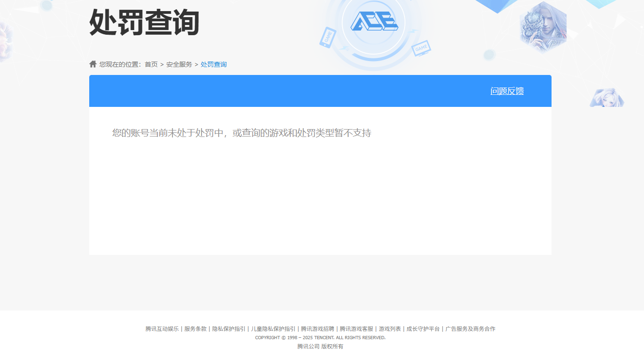Click the small character illustration on the right edge
644x360 pixels.
coord(606,97)
